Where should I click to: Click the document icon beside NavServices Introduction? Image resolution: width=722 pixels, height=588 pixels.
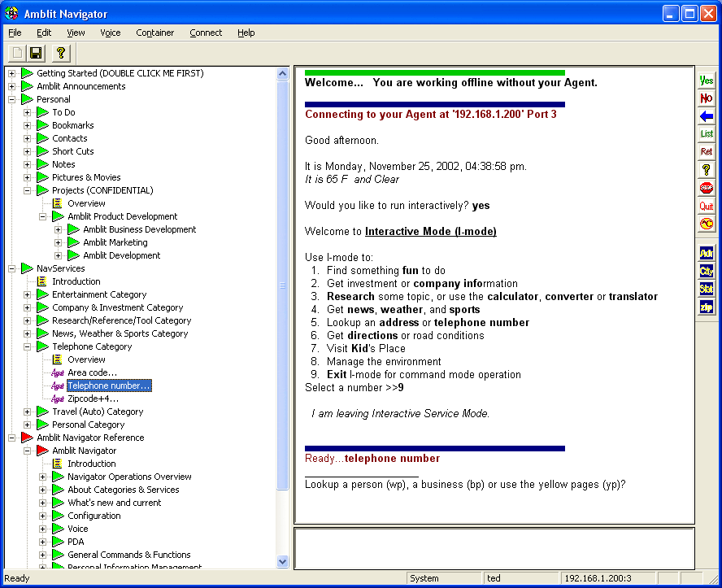pos(42,281)
